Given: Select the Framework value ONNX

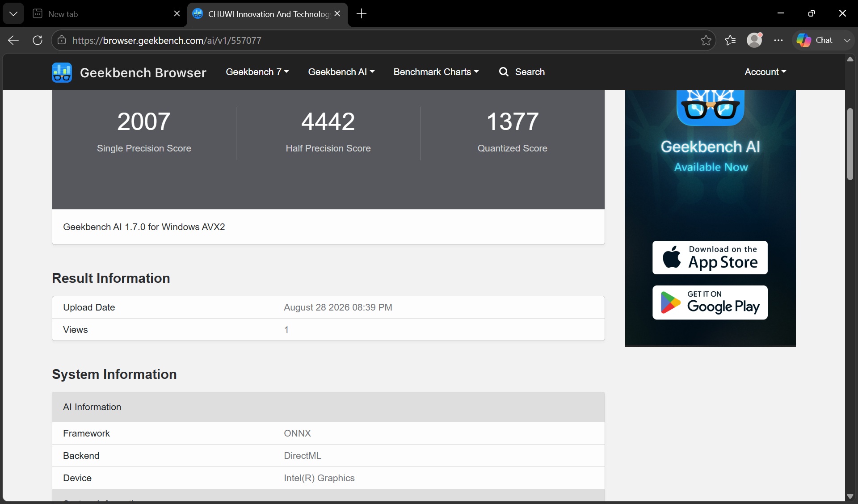Looking at the screenshot, I should (x=298, y=433).
